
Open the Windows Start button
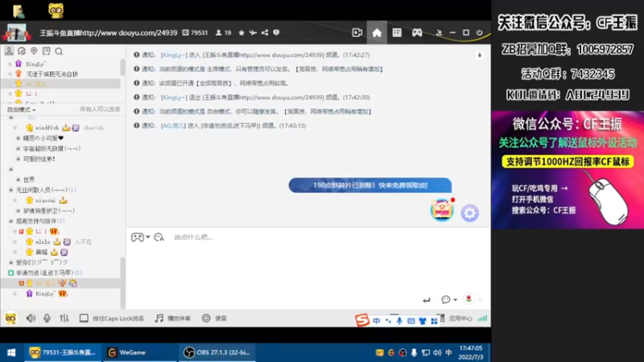coord(11,352)
